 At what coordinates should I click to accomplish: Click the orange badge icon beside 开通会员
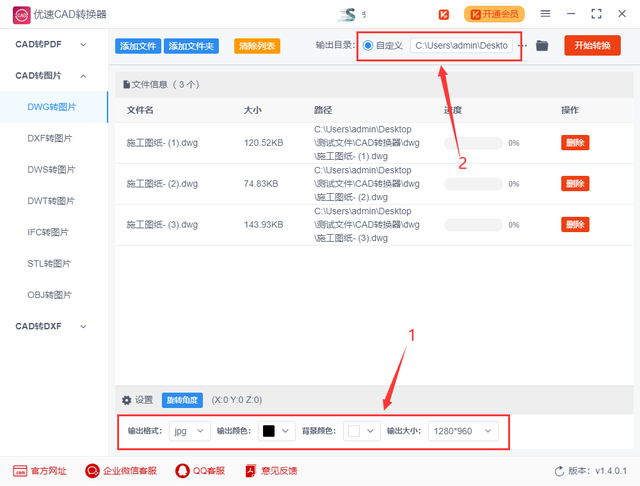[444, 15]
